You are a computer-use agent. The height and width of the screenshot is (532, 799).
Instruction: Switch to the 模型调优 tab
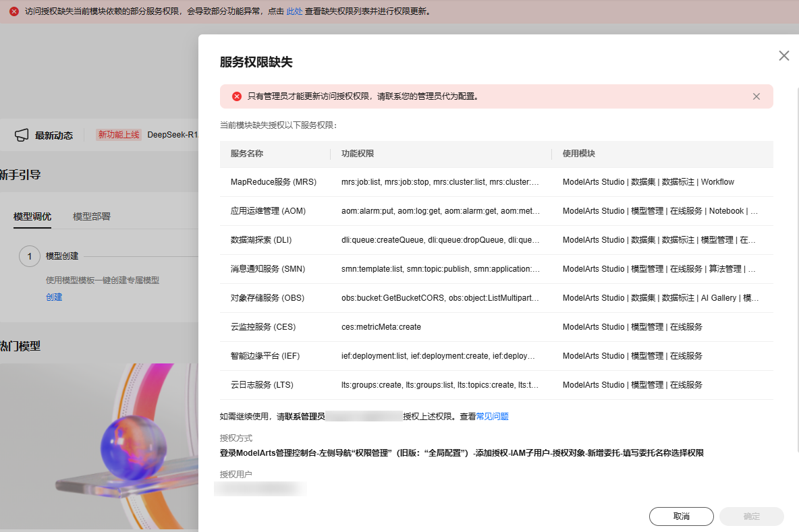click(x=32, y=216)
